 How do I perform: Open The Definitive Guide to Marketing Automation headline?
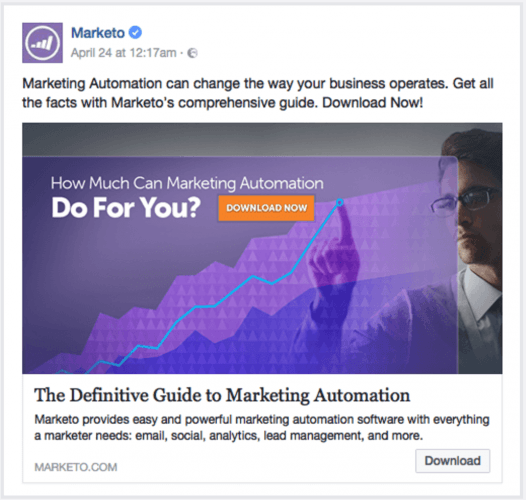222,395
